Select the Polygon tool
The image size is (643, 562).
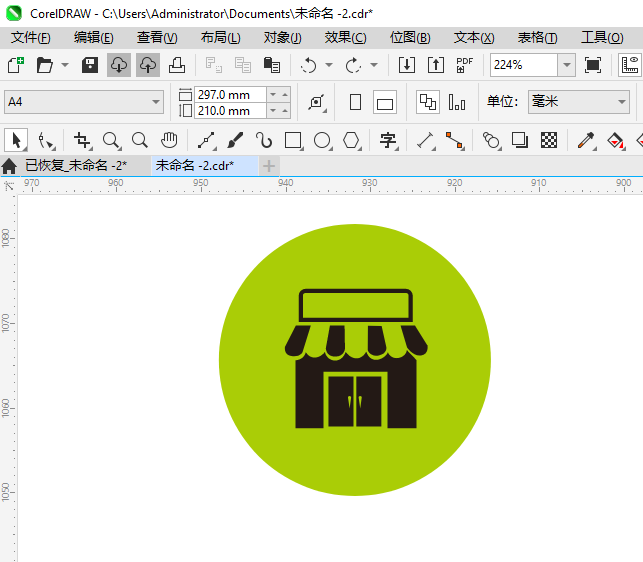coord(351,141)
